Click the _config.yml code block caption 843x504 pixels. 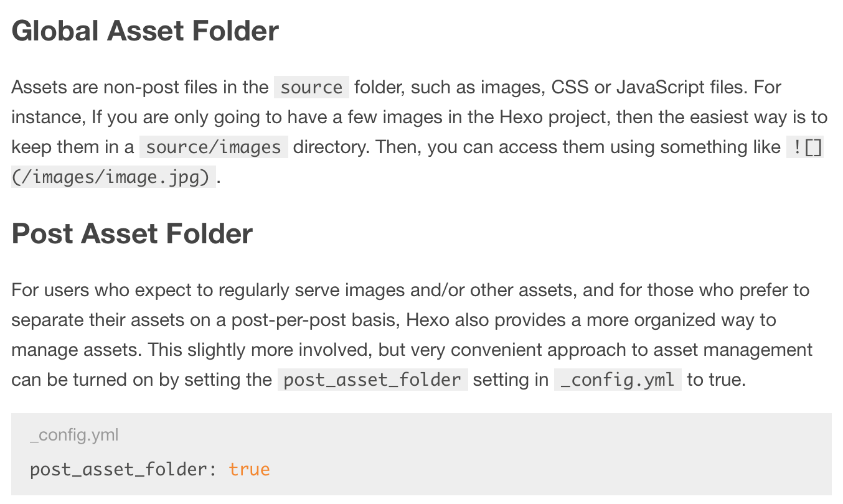(x=74, y=435)
